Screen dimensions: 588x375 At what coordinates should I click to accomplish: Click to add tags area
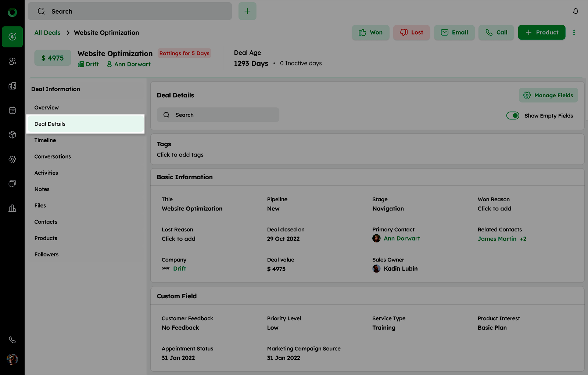(180, 155)
